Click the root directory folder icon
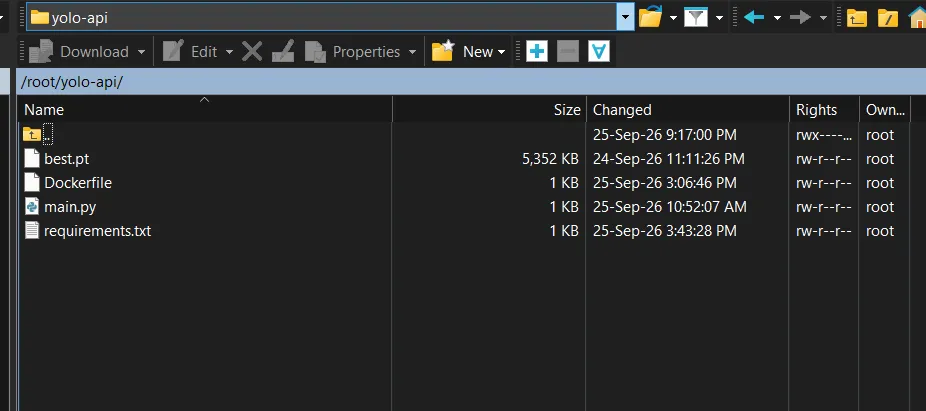The width and height of the screenshot is (926, 411). pos(888,18)
